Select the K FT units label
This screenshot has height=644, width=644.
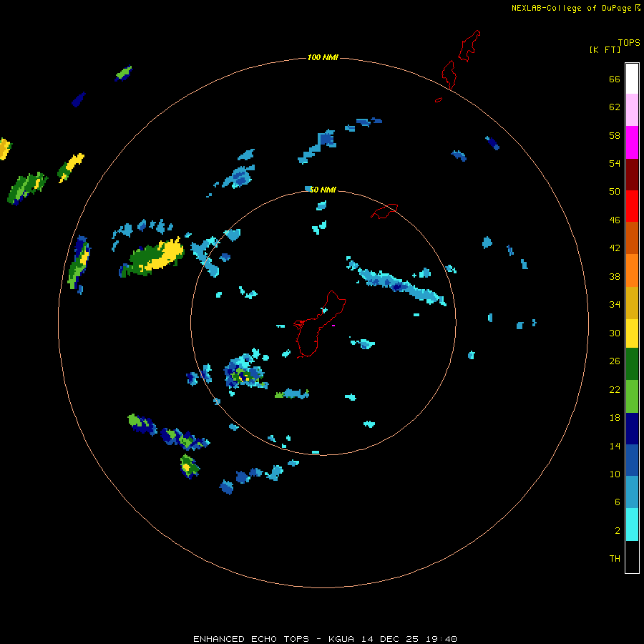click(x=605, y=49)
